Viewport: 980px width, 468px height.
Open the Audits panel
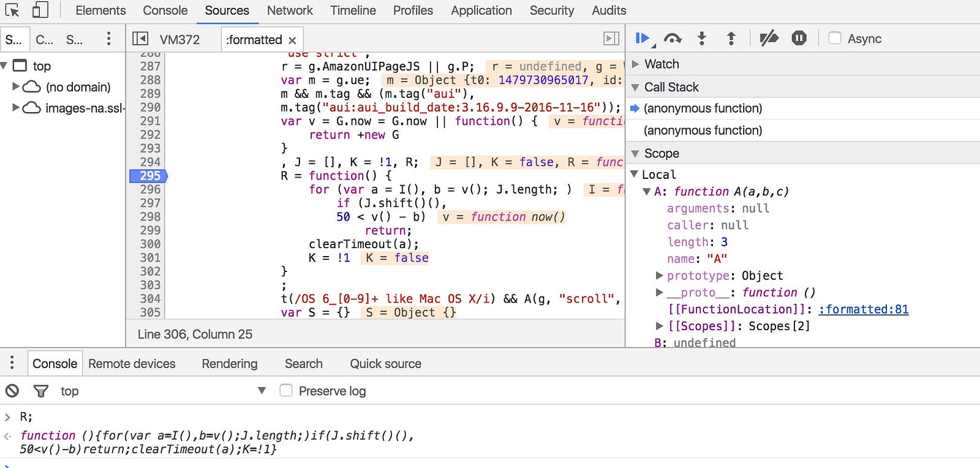(609, 10)
